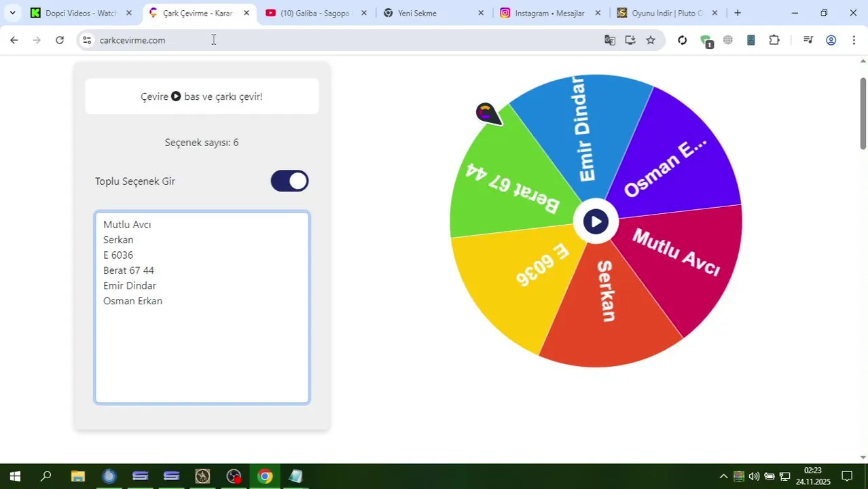Open the tab search dropdown arrow
Screen dimensions: 868x489
(12, 13)
